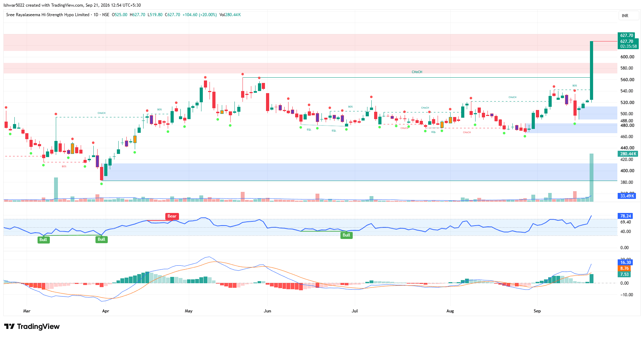Click the 520.00 price scale label
Viewport: 644px width, 337px height.
pyautogui.click(x=627, y=103)
